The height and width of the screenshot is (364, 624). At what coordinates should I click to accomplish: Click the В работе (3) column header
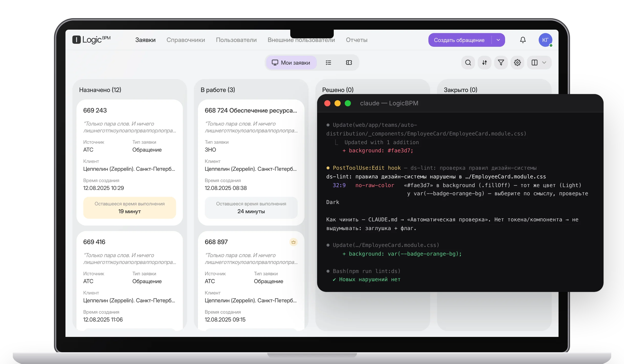[218, 90]
